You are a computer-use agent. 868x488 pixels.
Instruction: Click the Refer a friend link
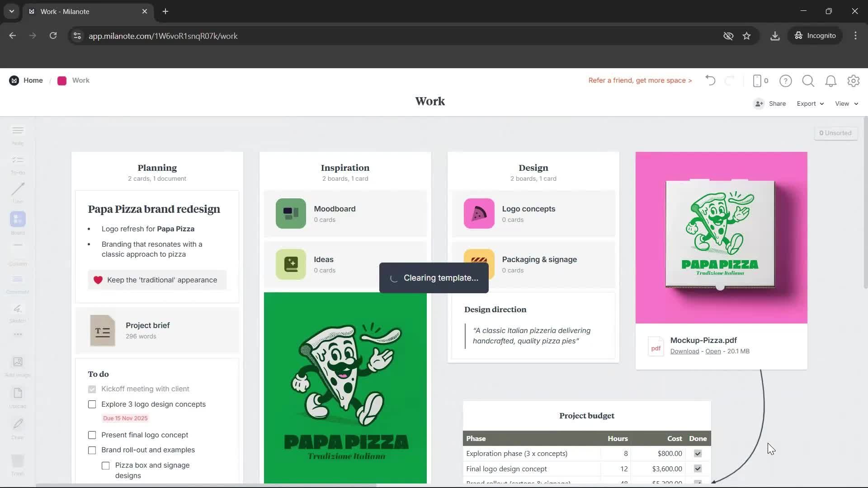(x=640, y=80)
